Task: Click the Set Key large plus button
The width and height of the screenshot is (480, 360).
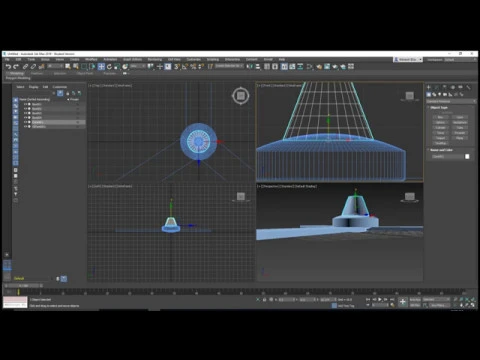Action: click(x=403, y=302)
